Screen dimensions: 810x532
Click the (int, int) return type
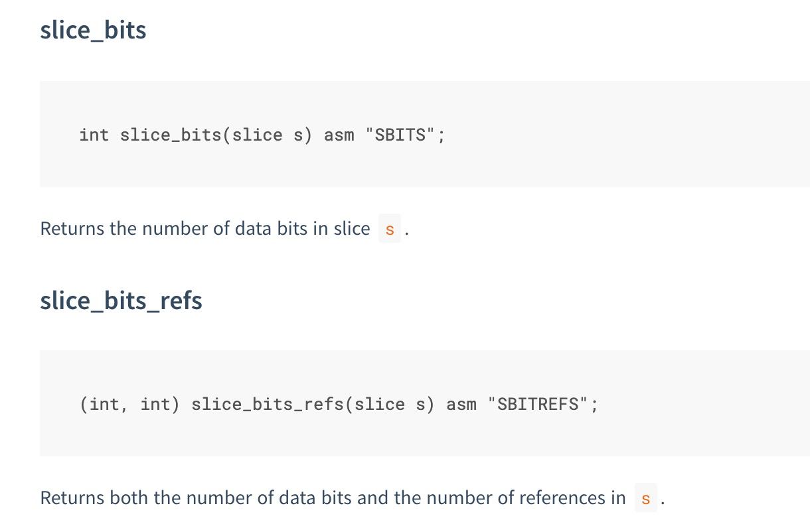coord(129,404)
